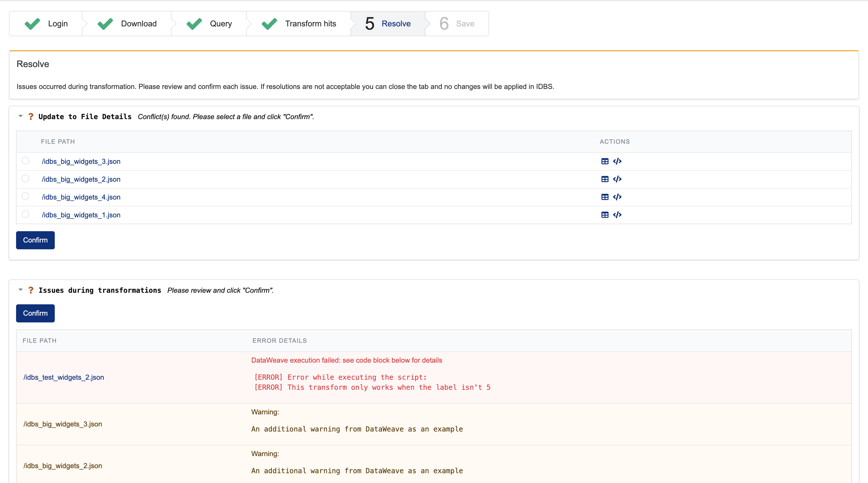Screen dimensions: 868x483
Task: Open table view for idbs_big_widgets_4.json
Action: point(605,197)
